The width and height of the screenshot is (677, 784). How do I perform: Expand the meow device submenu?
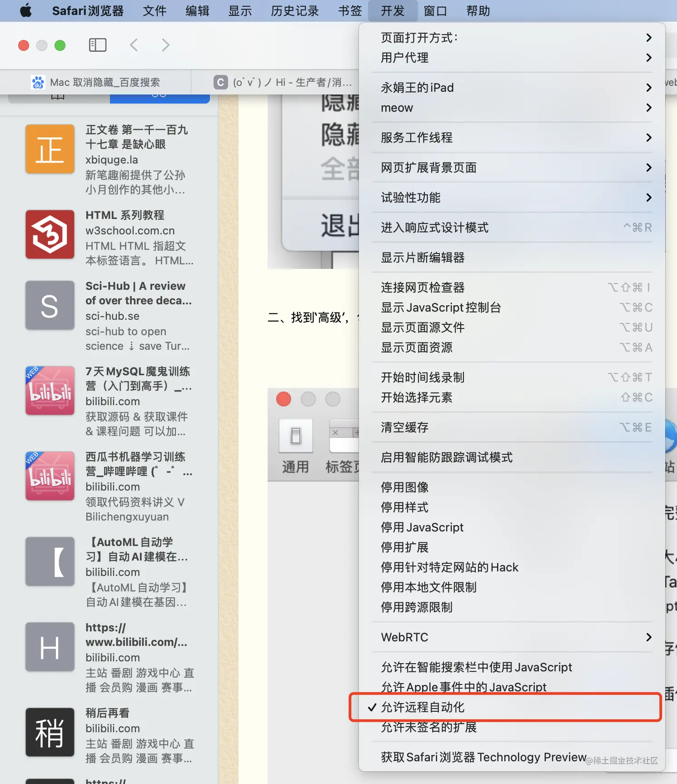pyautogui.click(x=512, y=108)
